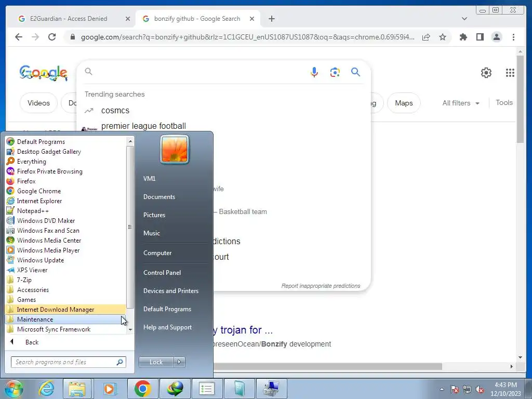
Task: Toggle the Chrome side panel
Action: [480, 37]
